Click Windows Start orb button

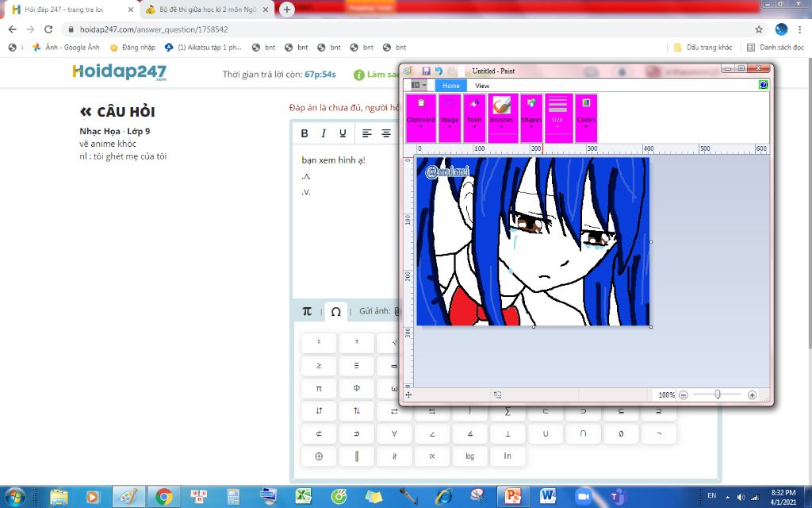point(15,497)
